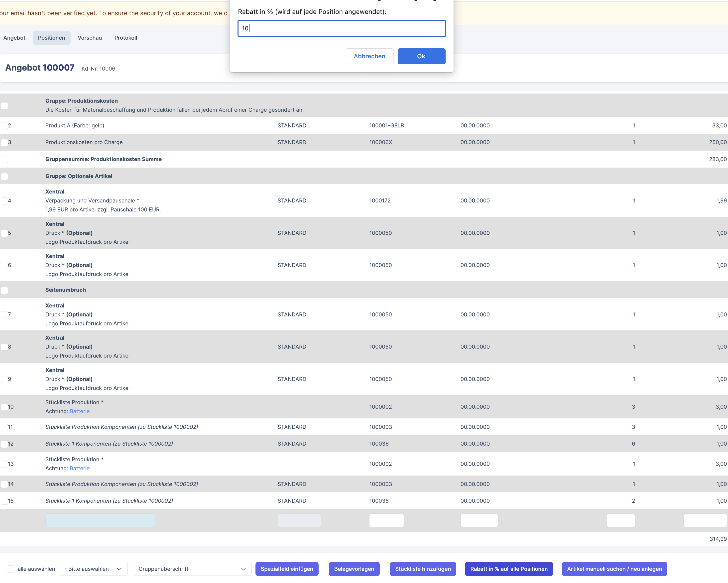Viewport: 728px width, 583px height.
Task: Expand the Gruppenüberschrift dropdown
Action: click(192, 569)
